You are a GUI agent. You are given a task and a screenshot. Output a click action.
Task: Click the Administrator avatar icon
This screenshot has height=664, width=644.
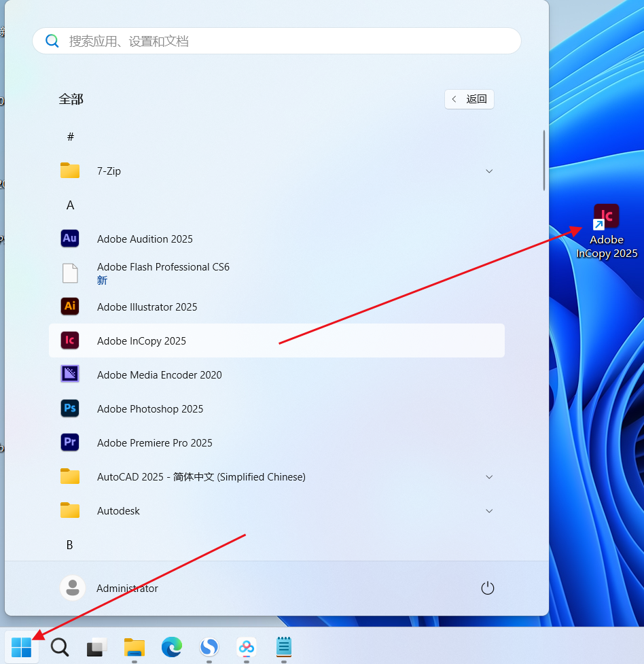[x=73, y=588]
